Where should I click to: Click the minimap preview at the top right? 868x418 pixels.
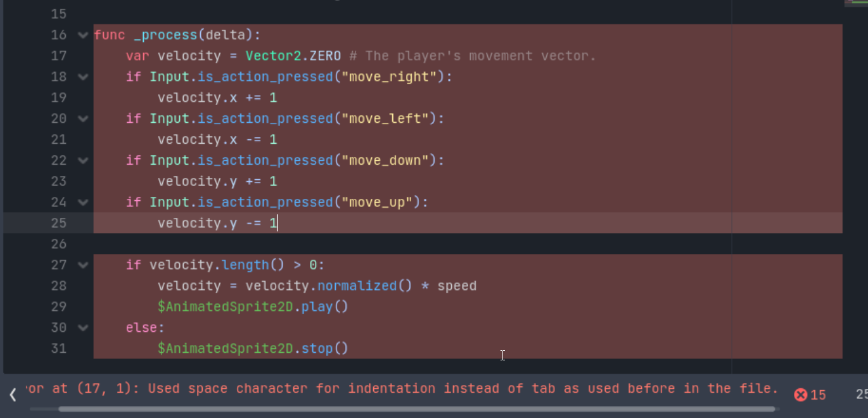click(856, 3)
